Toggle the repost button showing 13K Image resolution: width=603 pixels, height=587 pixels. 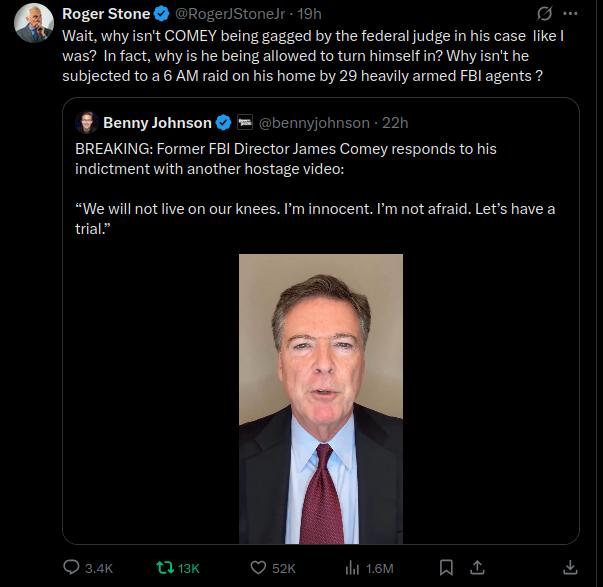pyautogui.click(x=166, y=568)
